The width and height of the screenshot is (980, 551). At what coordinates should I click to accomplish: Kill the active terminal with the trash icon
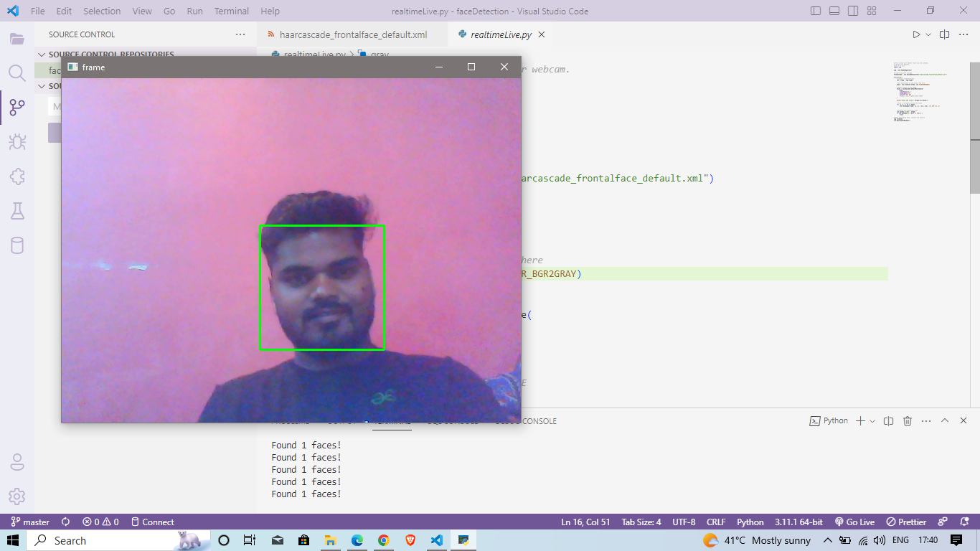(x=908, y=420)
